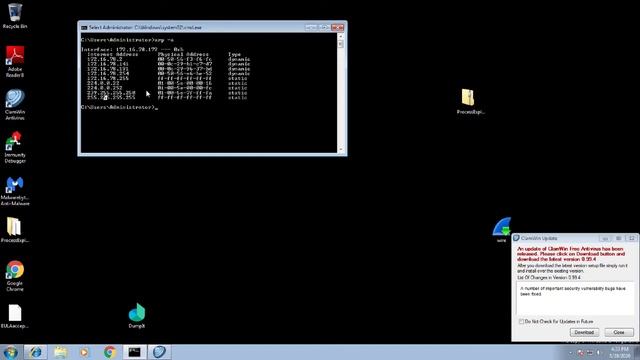The height and width of the screenshot is (360, 640).
Task: Open ProcessExplorer folder below Malwarebytes icon
Action: [x=15, y=230]
